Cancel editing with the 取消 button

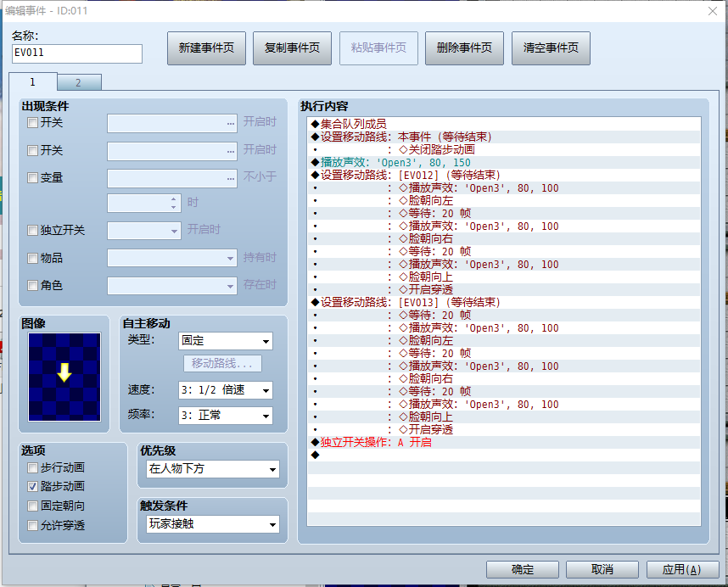point(602,569)
